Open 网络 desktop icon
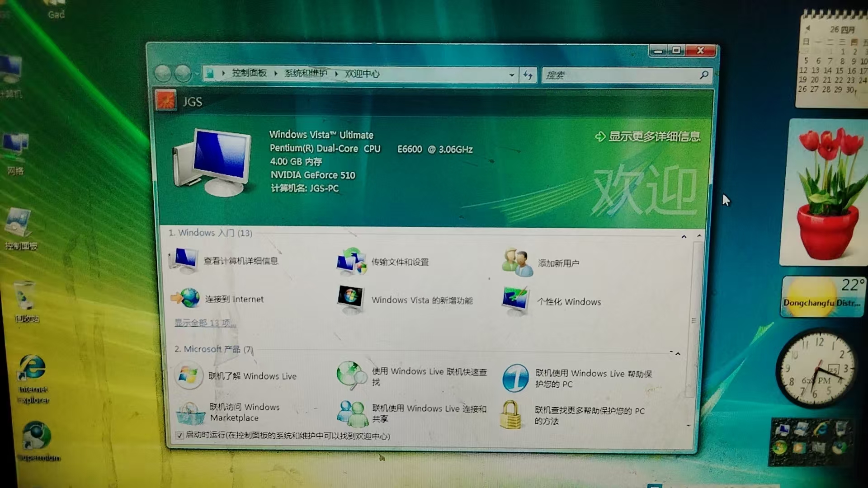The width and height of the screenshot is (868, 488). click(15, 154)
